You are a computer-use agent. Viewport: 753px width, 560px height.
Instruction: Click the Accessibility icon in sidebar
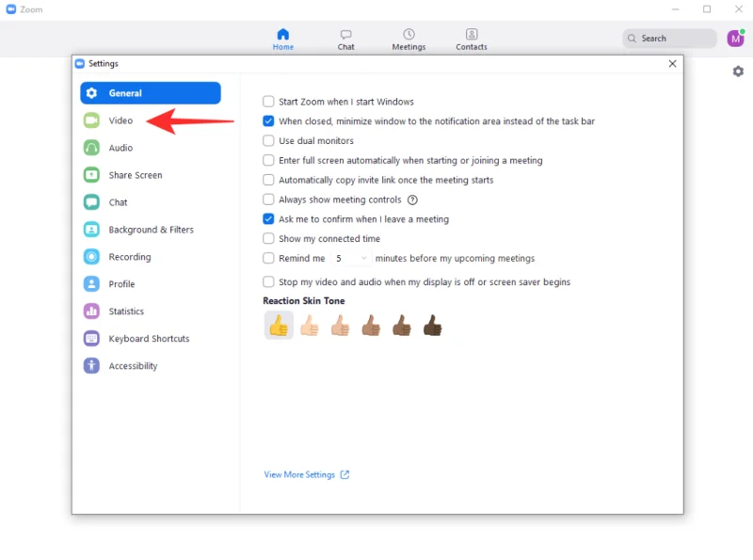point(91,366)
